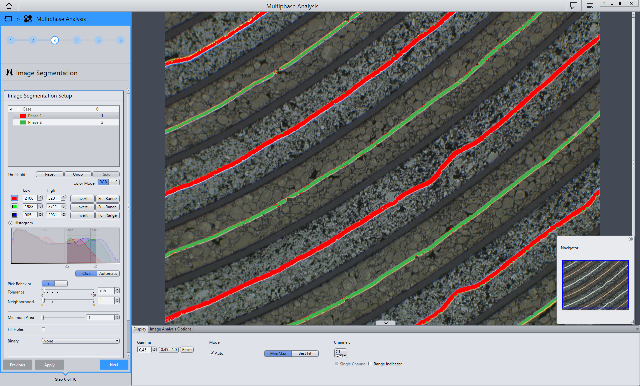
Task: Open the Display tab
Action: [140, 329]
